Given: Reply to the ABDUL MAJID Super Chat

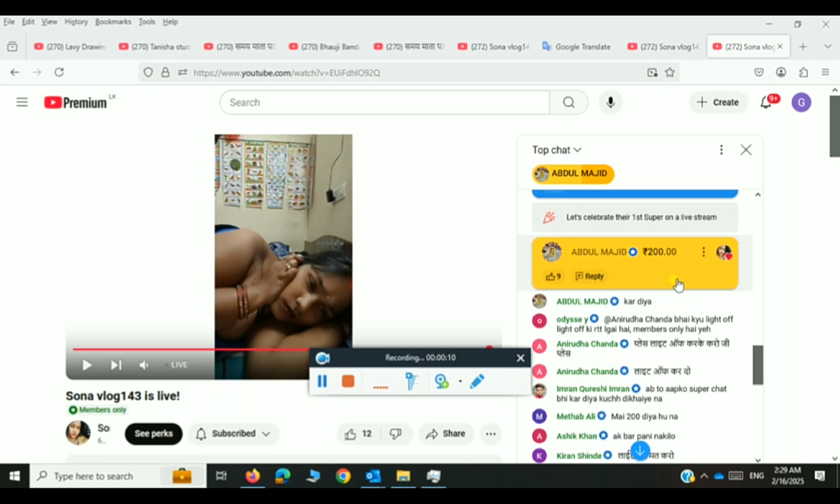Looking at the screenshot, I should (x=589, y=276).
